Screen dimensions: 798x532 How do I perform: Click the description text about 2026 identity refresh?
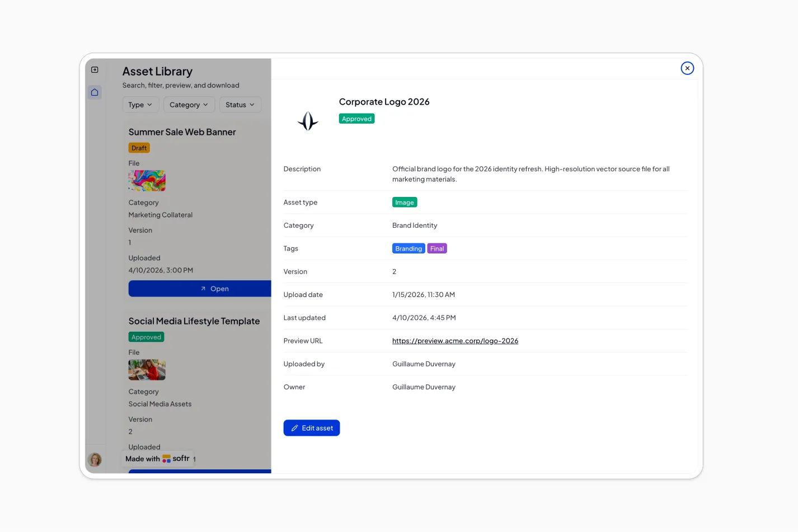tap(531, 174)
